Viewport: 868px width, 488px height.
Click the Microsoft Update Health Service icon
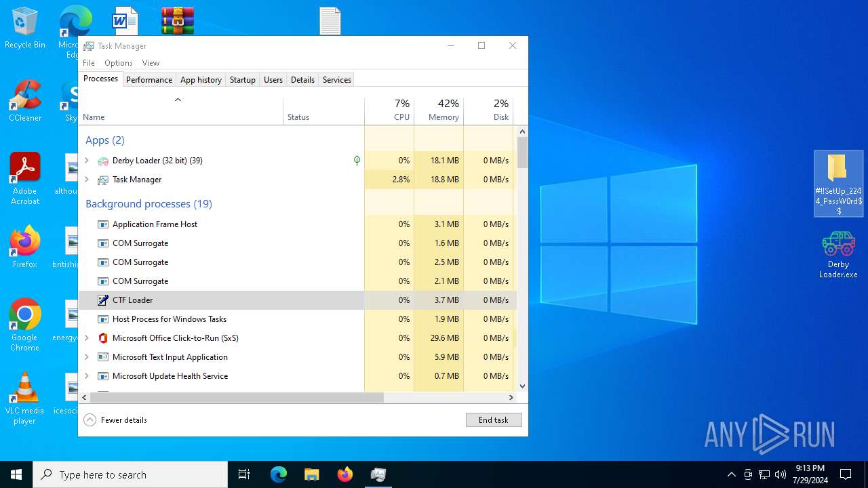tap(103, 376)
